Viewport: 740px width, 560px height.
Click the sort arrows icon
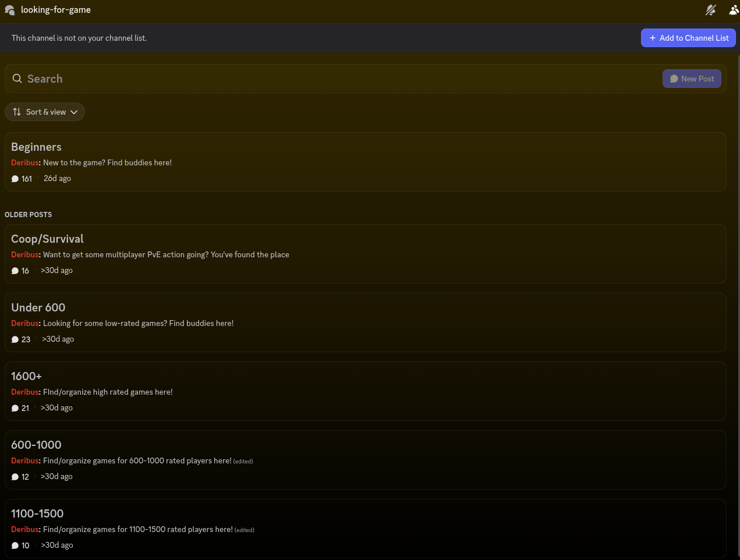17,112
